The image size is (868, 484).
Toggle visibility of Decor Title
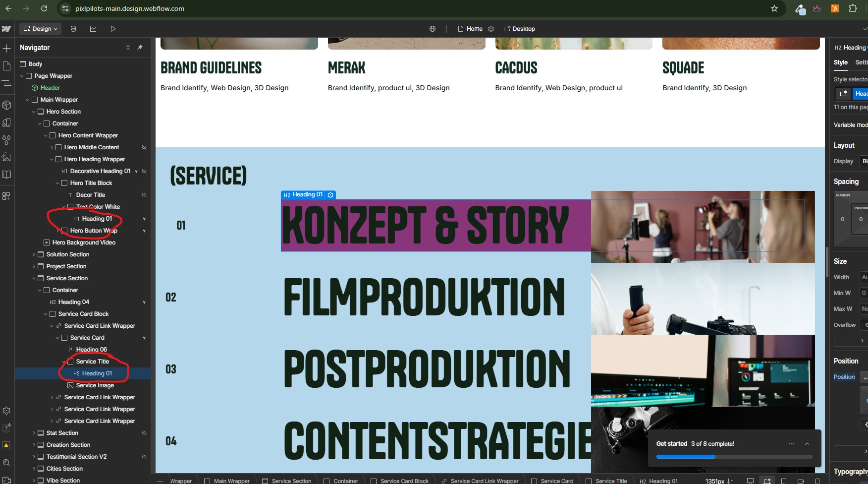(144, 195)
